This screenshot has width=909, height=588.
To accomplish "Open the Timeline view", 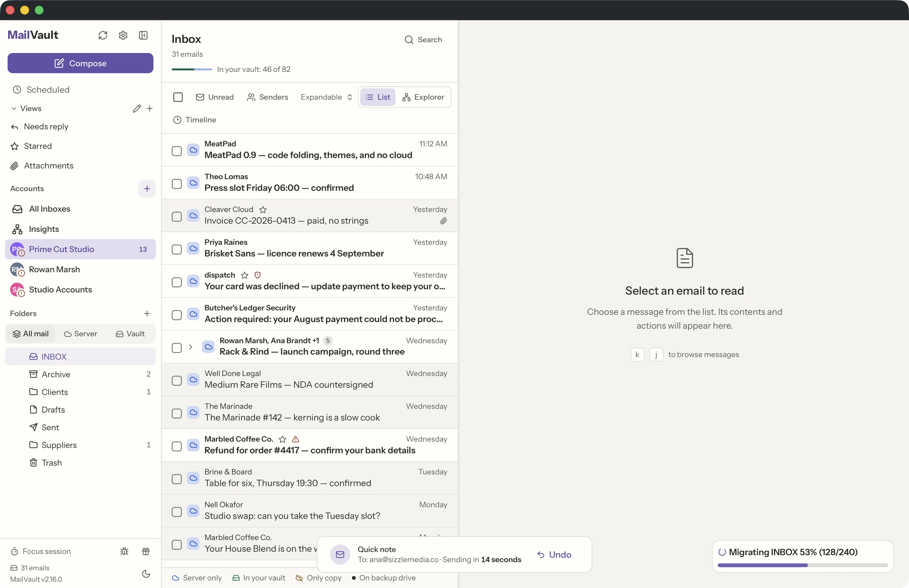I will [194, 120].
